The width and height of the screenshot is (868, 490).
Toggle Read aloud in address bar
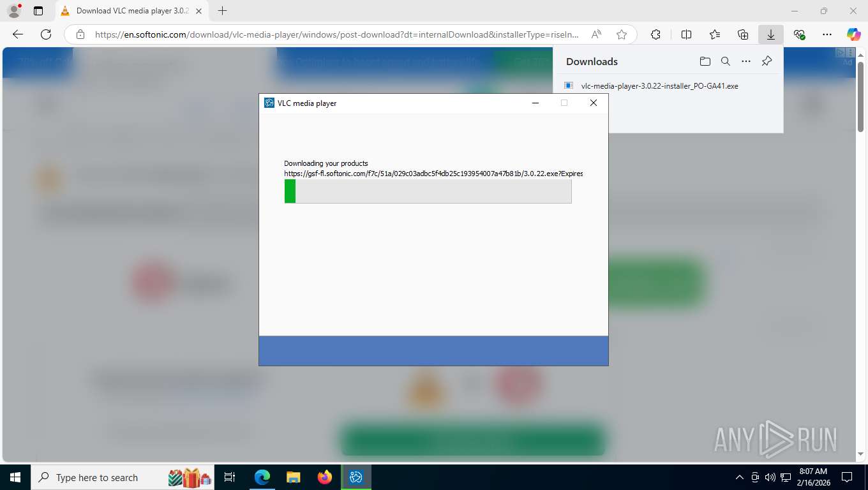(x=596, y=34)
